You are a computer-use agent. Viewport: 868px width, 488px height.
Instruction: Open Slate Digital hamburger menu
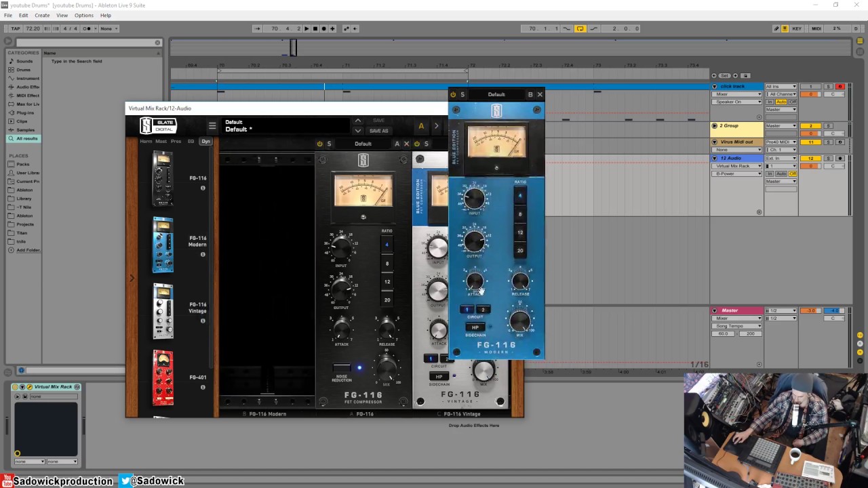[212, 126]
